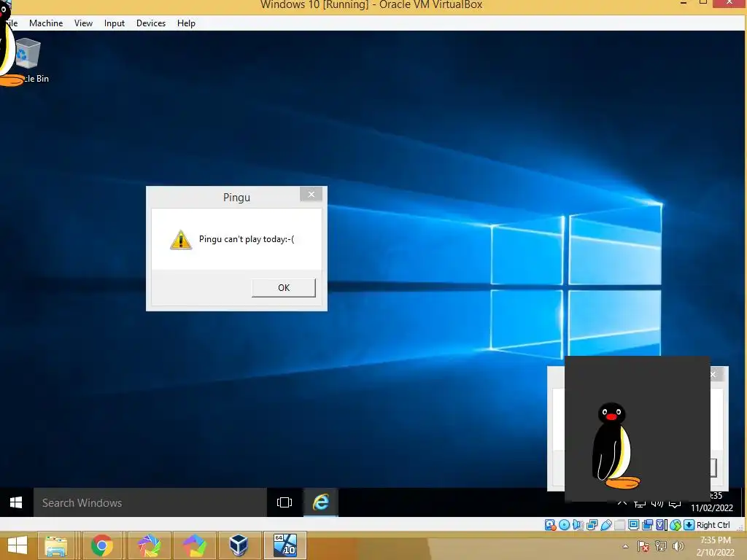The width and height of the screenshot is (747, 560).
Task: Launch Internet Explorer from guest taskbar
Action: [x=321, y=502]
